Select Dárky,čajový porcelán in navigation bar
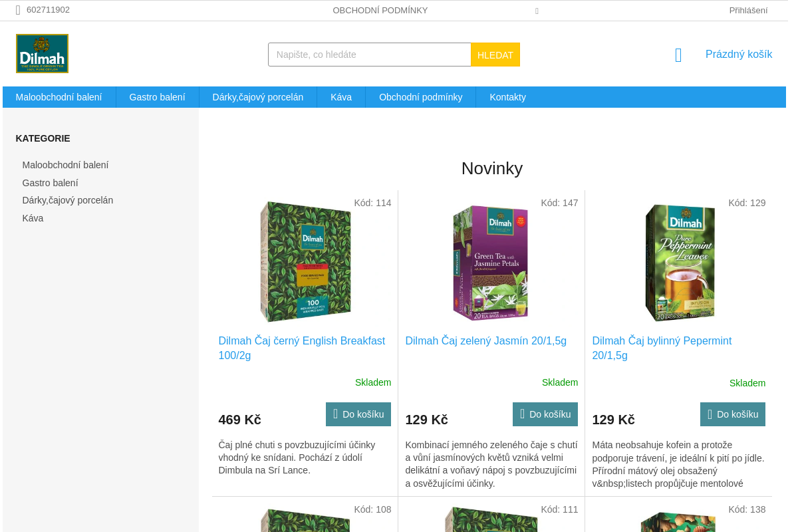 tap(258, 97)
